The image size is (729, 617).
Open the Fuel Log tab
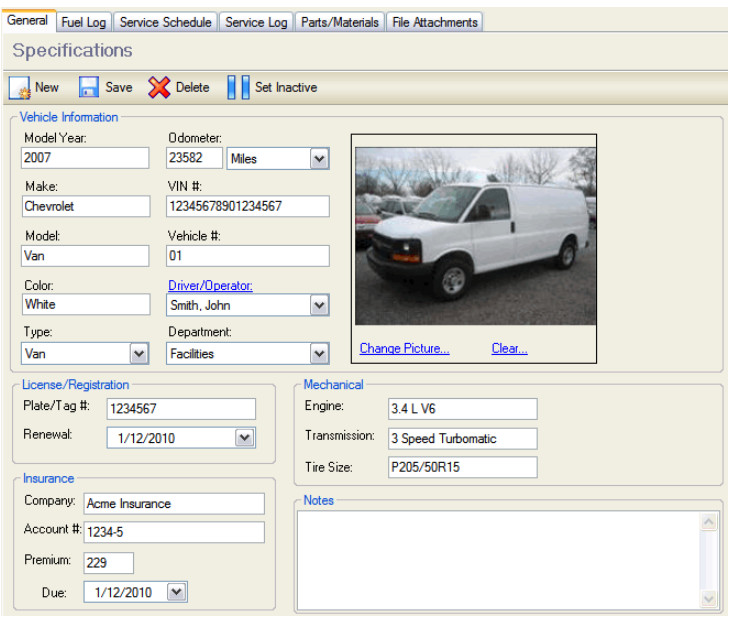pos(84,22)
